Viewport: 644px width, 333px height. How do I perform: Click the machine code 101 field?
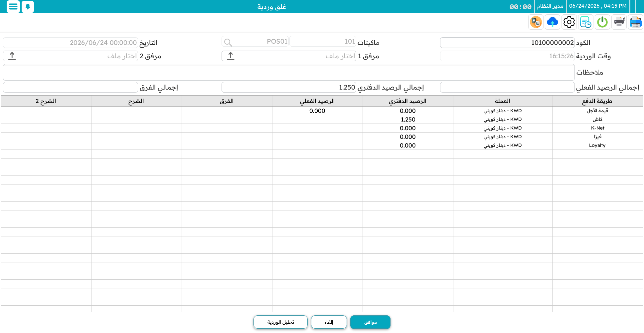click(x=323, y=42)
